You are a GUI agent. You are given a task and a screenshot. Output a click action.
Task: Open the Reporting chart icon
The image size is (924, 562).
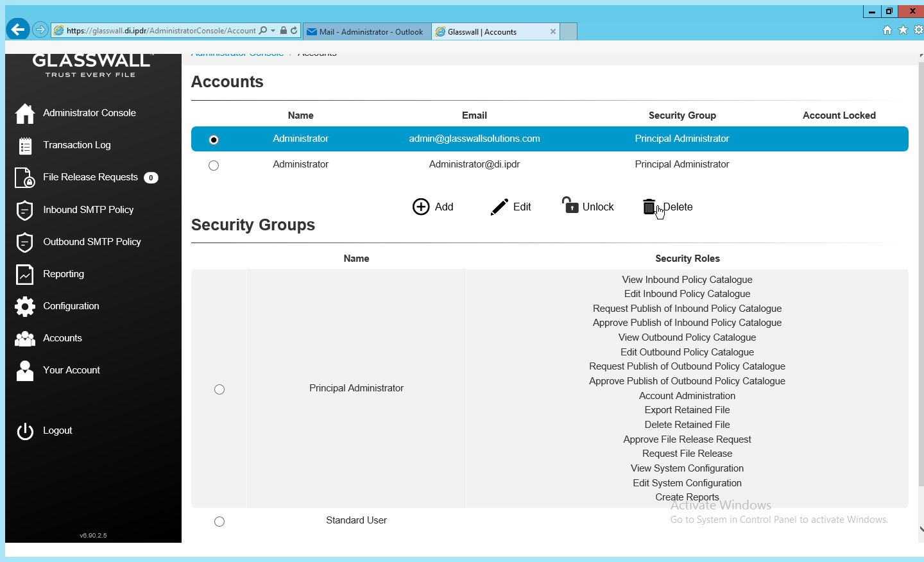[24, 275]
